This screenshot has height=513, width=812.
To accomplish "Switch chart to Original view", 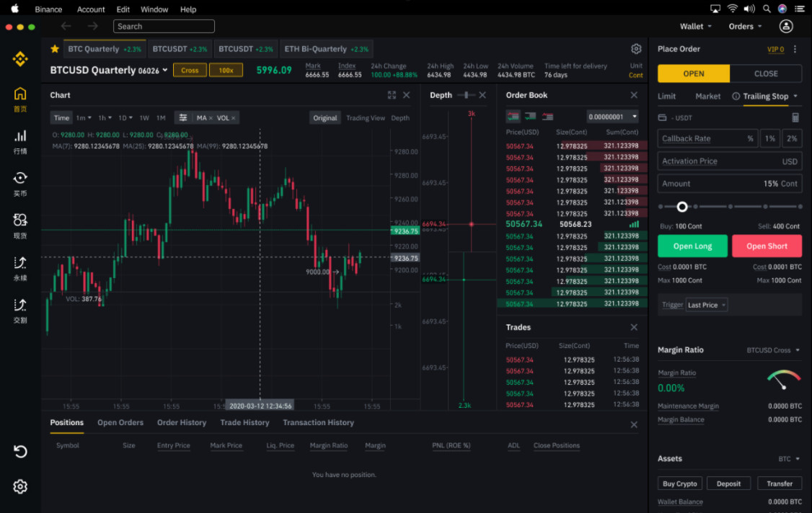I will click(325, 118).
